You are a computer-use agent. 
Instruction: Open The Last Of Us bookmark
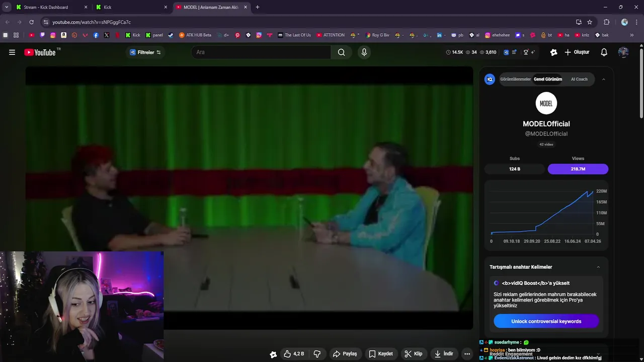(x=294, y=35)
